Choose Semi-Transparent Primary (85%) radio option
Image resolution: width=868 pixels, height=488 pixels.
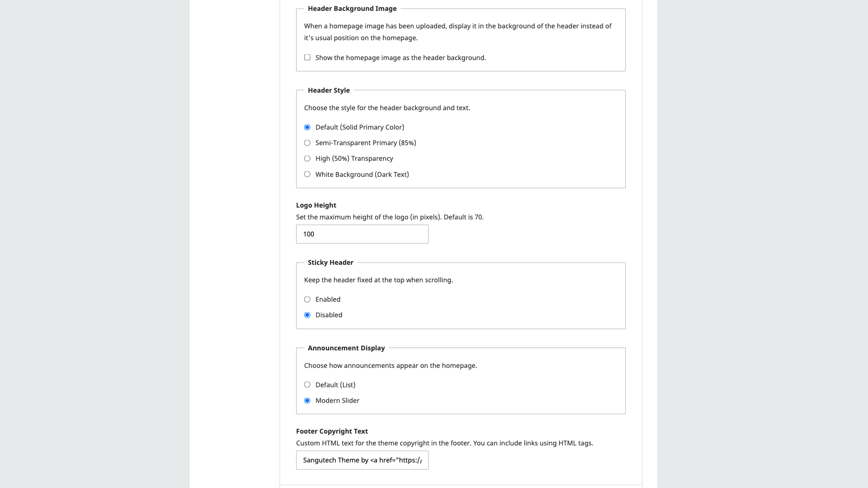307,143
